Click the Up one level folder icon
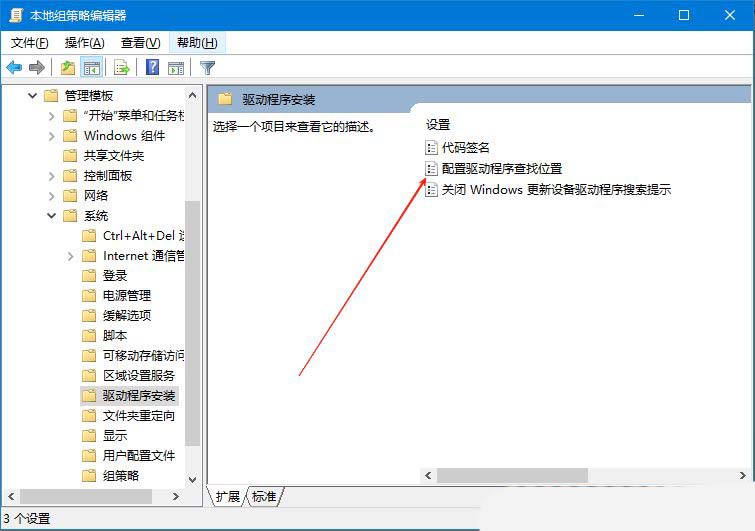Image resolution: width=755 pixels, height=531 pixels. click(68, 68)
